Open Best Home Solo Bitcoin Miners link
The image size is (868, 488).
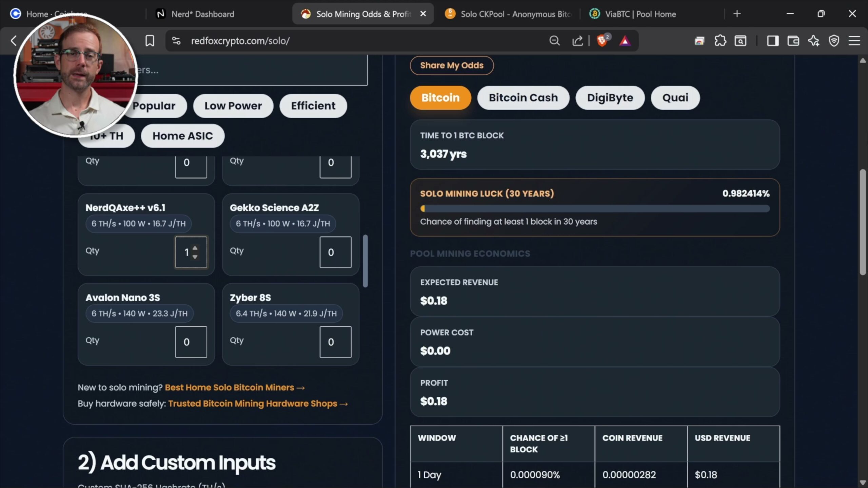coord(235,387)
